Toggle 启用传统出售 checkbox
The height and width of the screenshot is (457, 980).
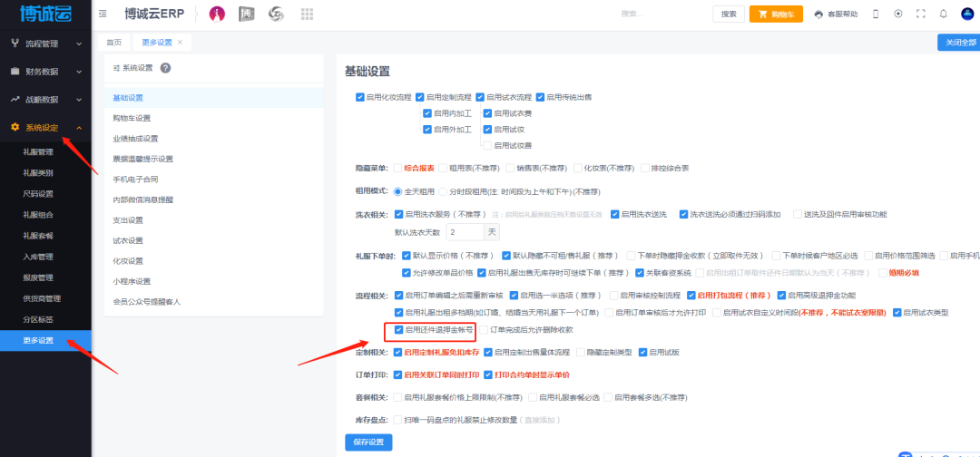tap(540, 97)
